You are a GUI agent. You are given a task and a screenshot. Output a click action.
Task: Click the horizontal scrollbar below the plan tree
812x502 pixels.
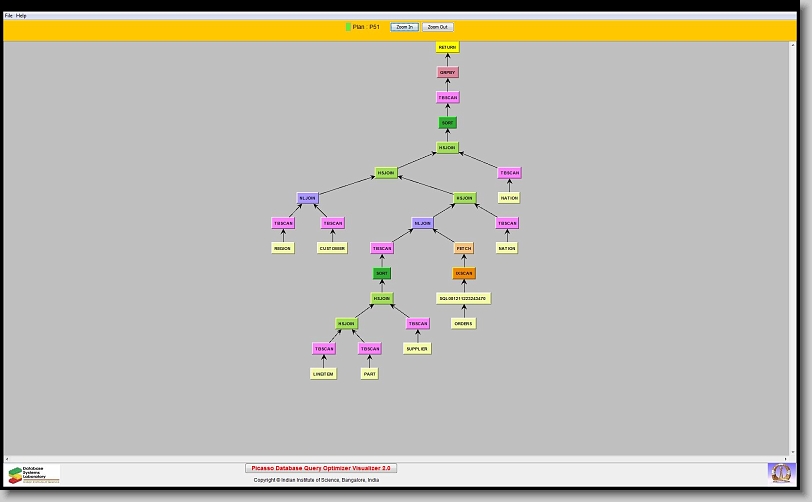click(x=400, y=458)
